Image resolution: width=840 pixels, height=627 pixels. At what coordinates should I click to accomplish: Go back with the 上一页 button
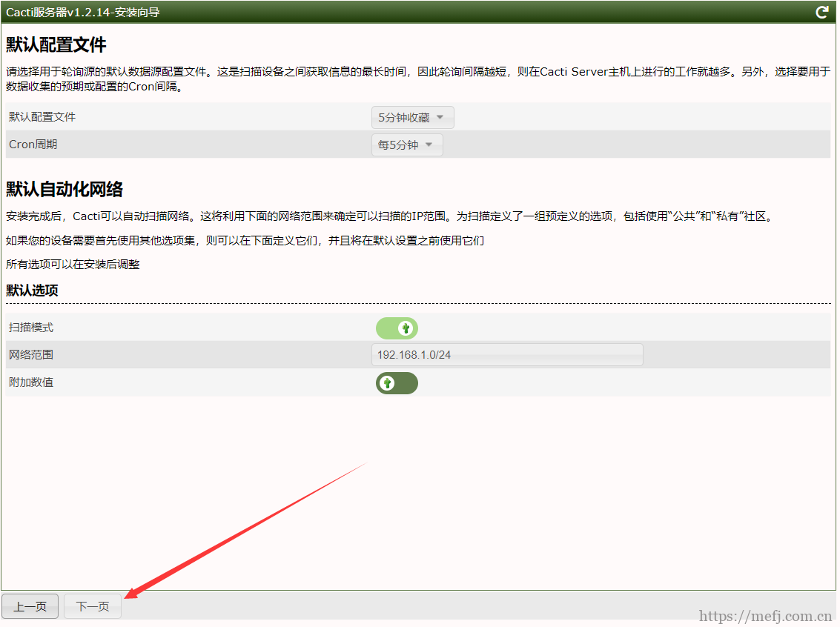pyautogui.click(x=30, y=607)
